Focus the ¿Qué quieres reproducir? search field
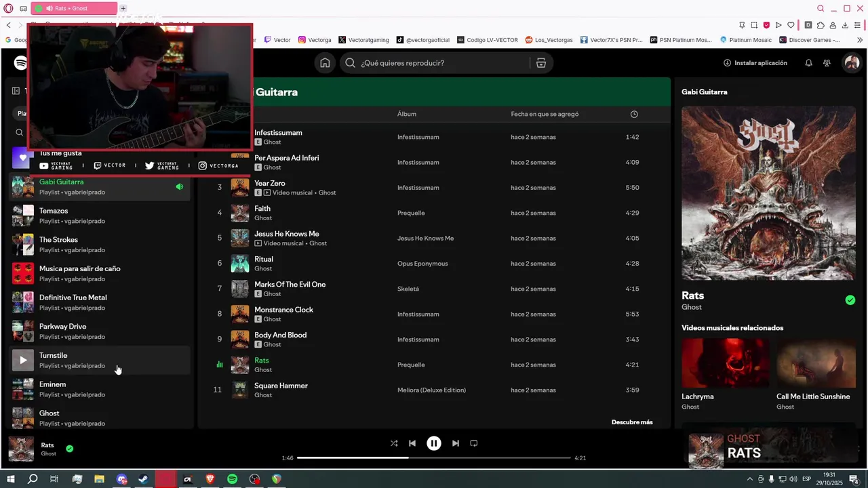Image resolution: width=868 pixels, height=488 pixels. (437, 63)
